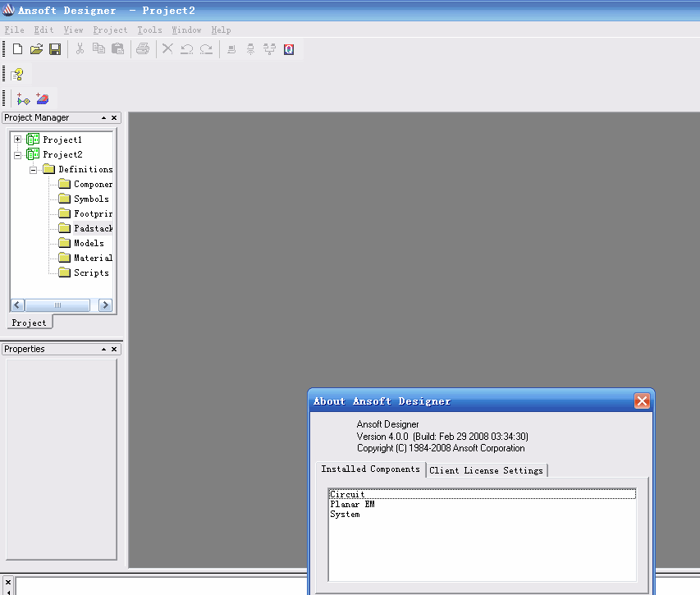Collapse the Definitions folder node
Viewport: 700px width, 595px height.
click(x=33, y=170)
